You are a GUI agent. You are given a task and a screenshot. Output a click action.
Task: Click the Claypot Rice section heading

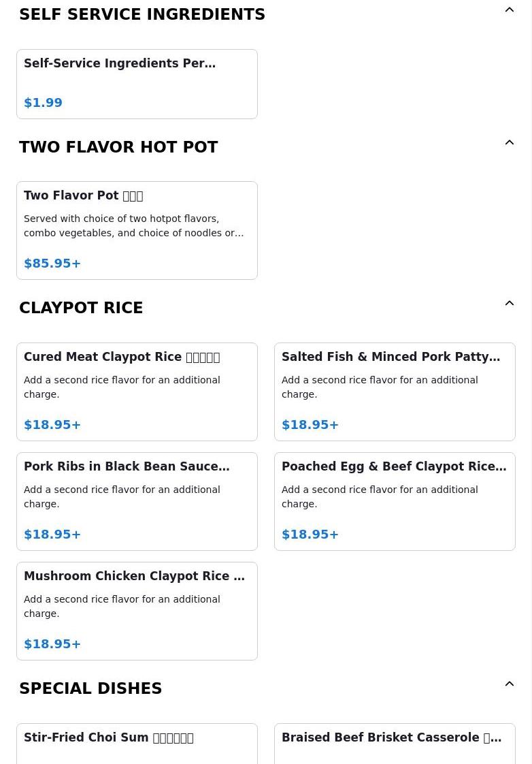pyautogui.click(x=81, y=308)
